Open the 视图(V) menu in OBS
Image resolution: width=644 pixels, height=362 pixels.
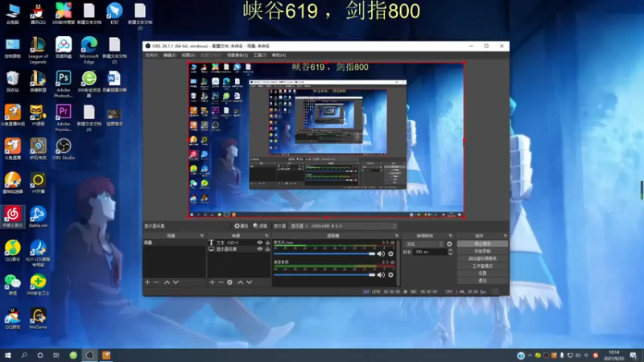pos(188,55)
